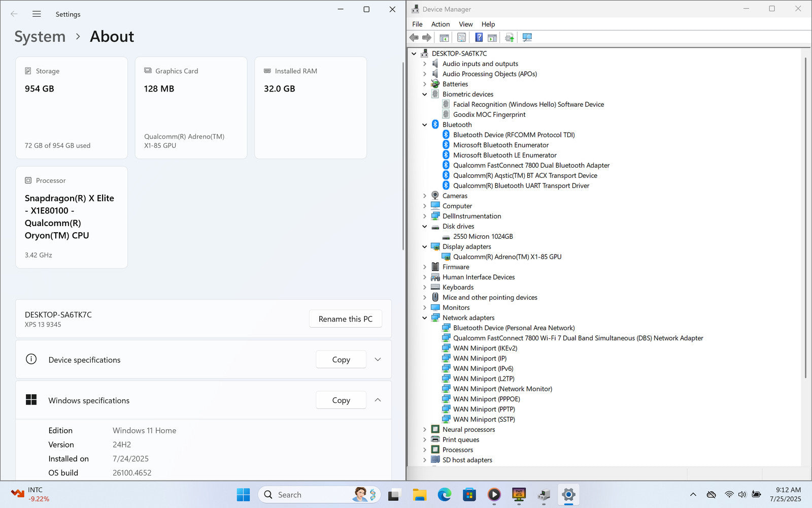Image resolution: width=812 pixels, height=508 pixels.
Task: Open the media player taskbar icon
Action: click(494, 495)
